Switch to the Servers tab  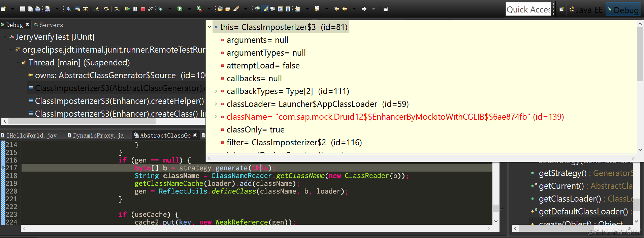point(48,25)
